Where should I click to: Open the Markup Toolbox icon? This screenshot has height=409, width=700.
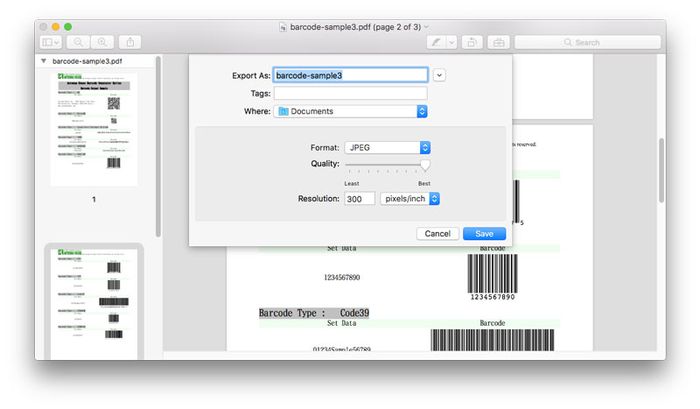tap(498, 42)
